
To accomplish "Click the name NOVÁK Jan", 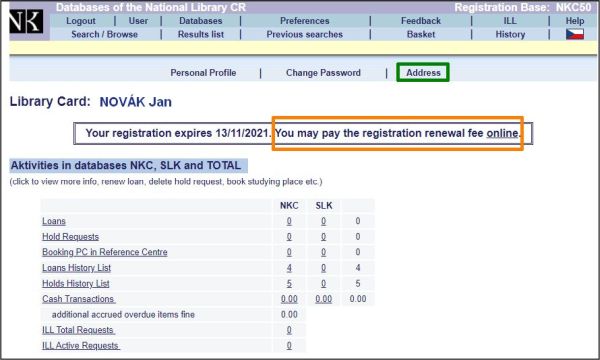I will 135,102.
